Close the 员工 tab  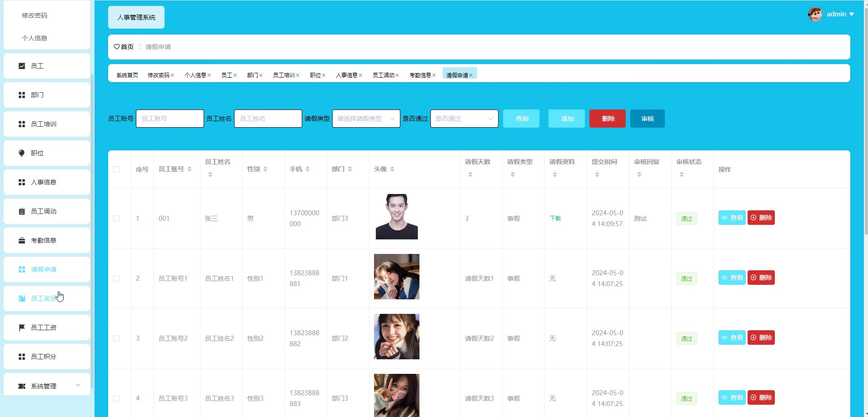pos(235,75)
